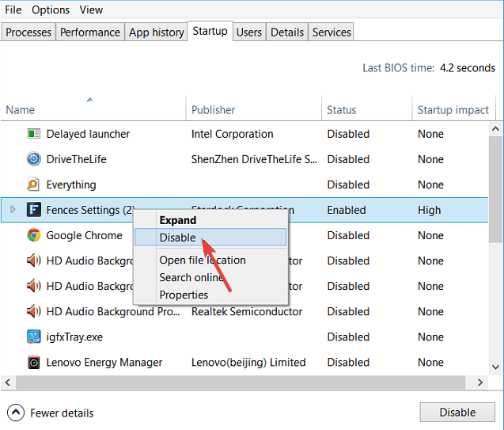Image resolution: width=504 pixels, height=430 pixels.
Task: Click the last HD Audio speaker icon
Action: coord(34,311)
